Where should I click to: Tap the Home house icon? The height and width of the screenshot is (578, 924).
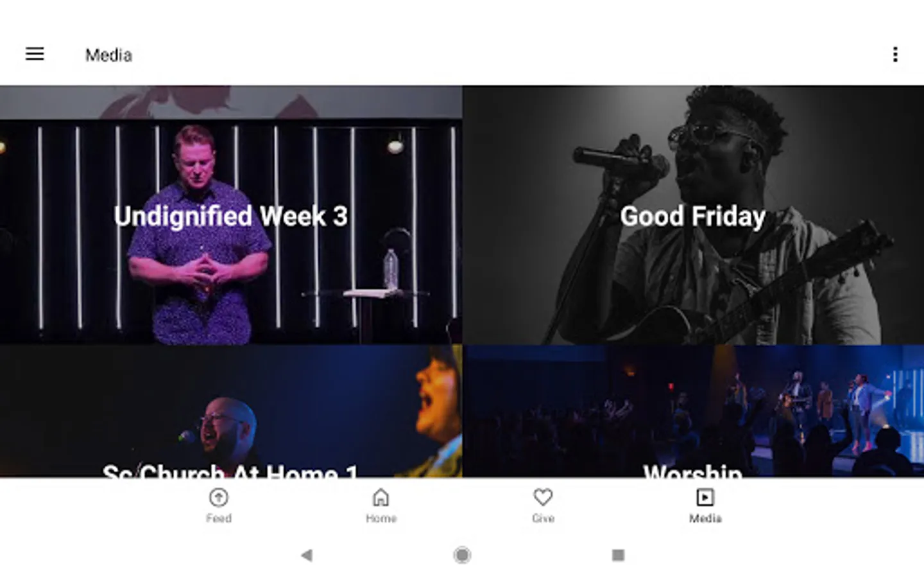coord(381,497)
